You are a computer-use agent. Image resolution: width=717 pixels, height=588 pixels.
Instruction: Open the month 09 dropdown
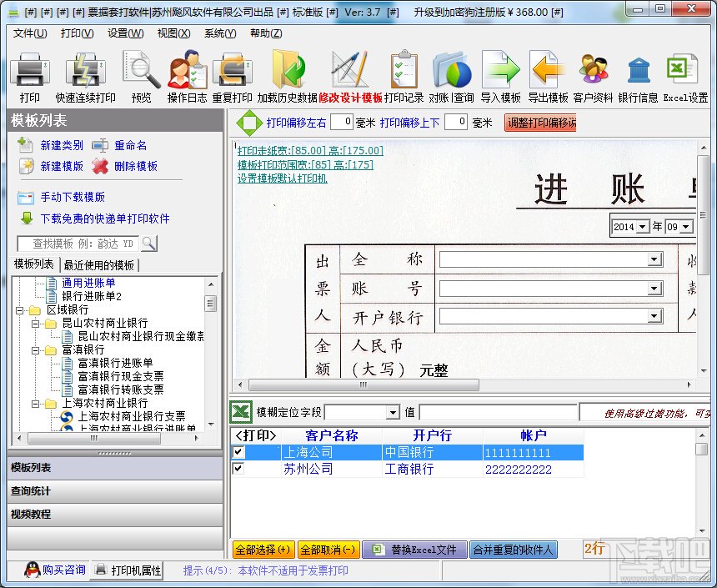pyautogui.click(x=686, y=227)
